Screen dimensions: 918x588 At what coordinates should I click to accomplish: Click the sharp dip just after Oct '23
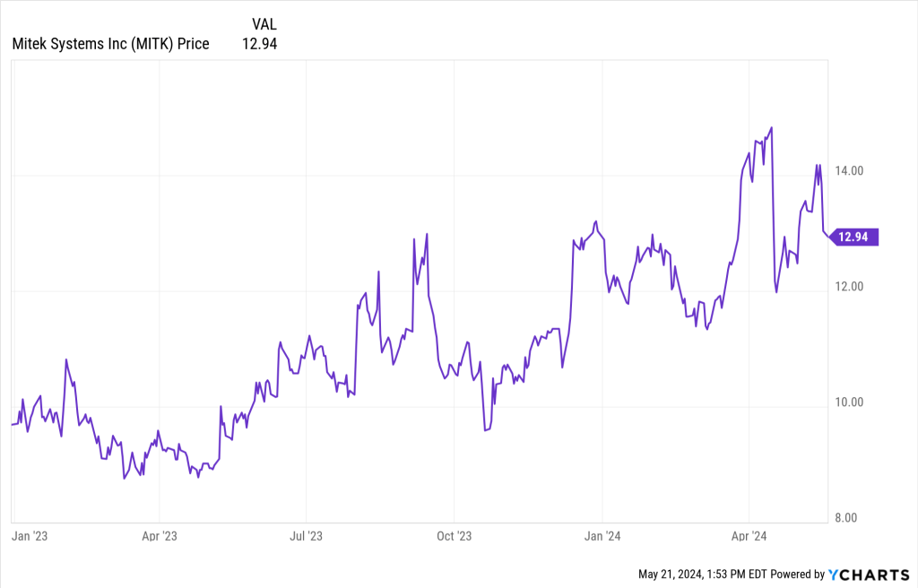click(485, 430)
